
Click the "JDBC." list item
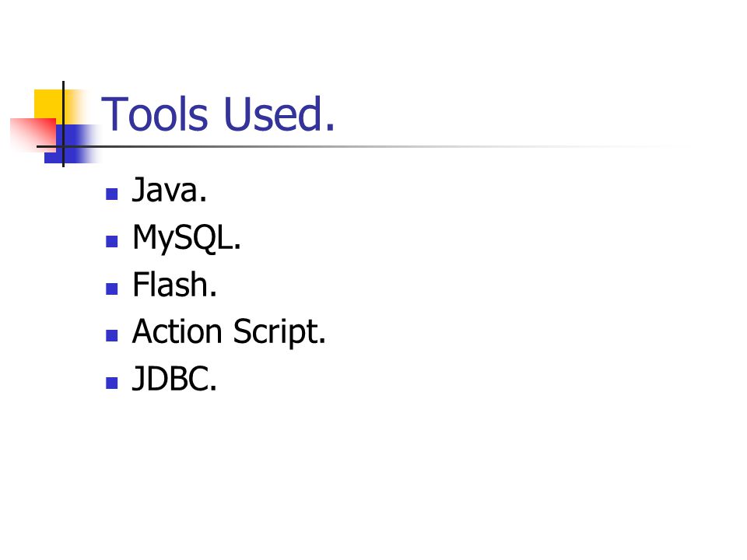174,379
